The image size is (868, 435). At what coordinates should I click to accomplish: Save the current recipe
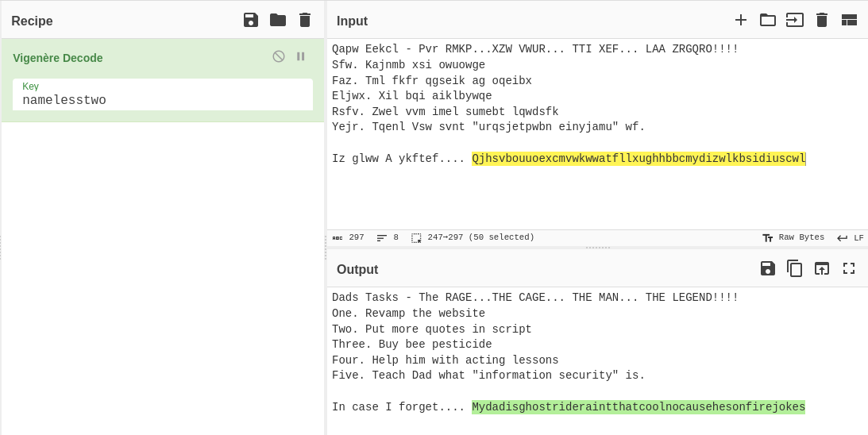click(251, 20)
